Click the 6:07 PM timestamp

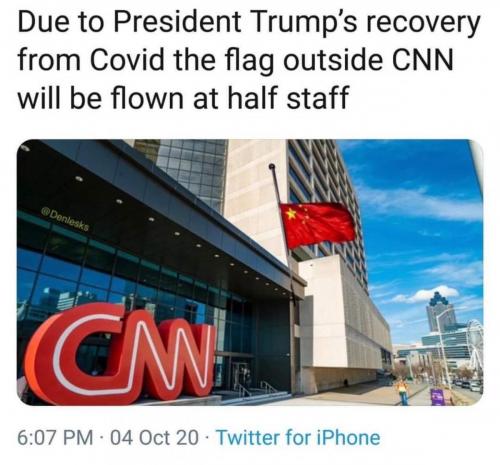tap(55, 437)
